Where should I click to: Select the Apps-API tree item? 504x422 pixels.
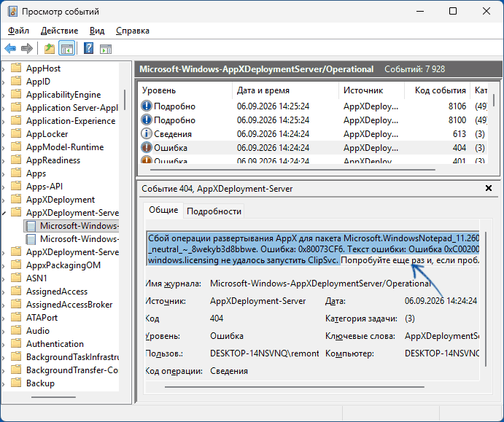(44, 187)
